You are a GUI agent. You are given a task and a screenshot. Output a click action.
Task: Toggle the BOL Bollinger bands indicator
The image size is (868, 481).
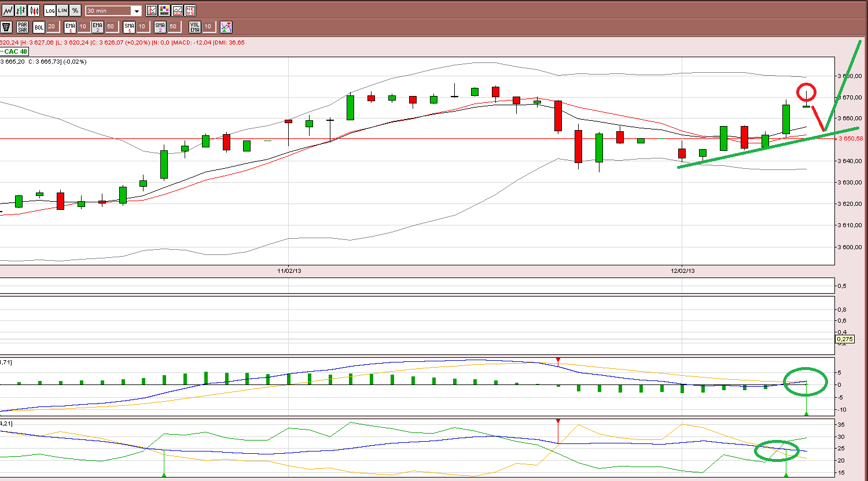click(x=39, y=27)
